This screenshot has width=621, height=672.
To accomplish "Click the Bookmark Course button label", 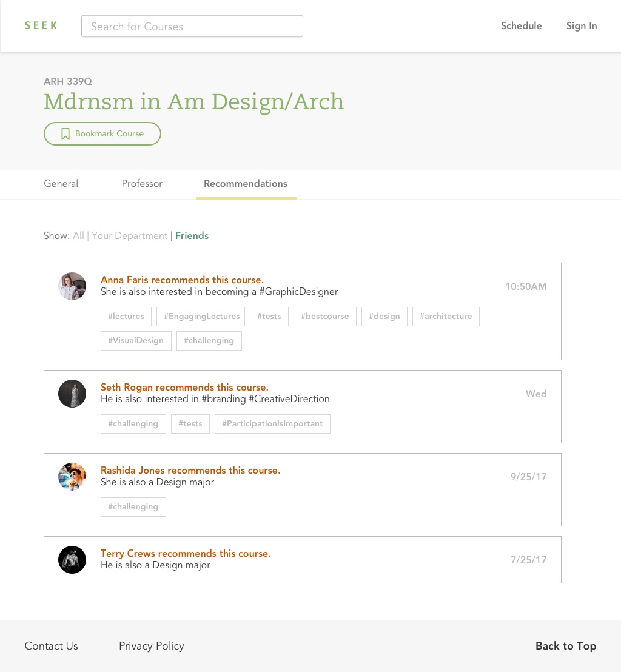I will (109, 133).
